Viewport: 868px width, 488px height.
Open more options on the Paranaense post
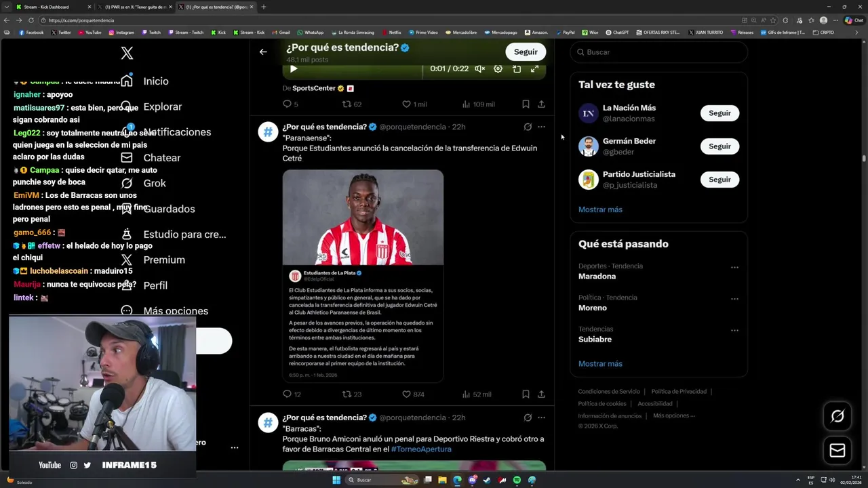pos(541,127)
